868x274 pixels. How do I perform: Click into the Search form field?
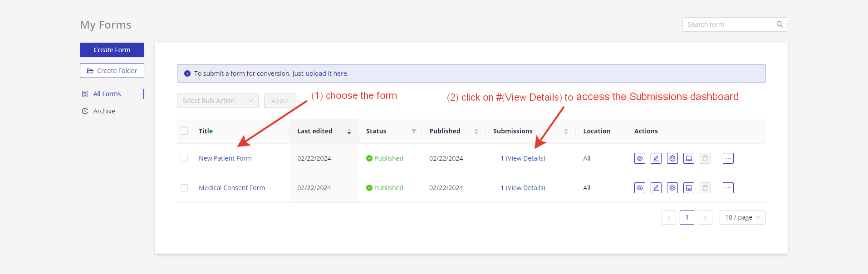click(727, 24)
